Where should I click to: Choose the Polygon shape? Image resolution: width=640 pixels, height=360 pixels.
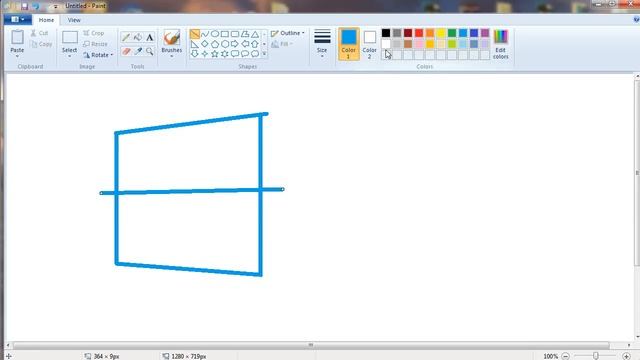click(x=245, y=34)
